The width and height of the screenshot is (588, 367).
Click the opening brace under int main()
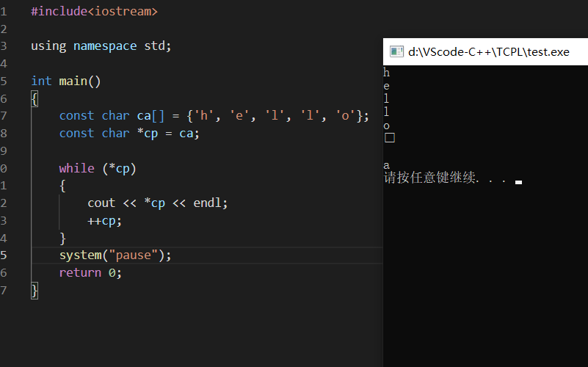[x=35, y=99]
